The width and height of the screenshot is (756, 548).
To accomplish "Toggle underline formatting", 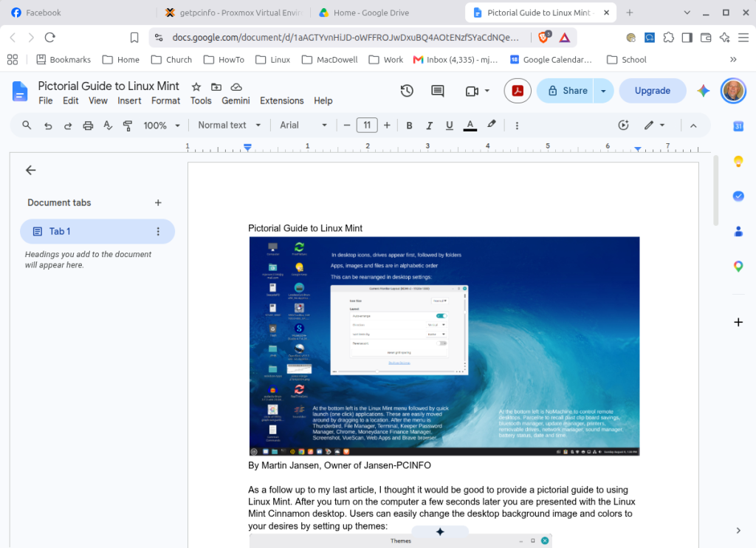I will (450, 126).
